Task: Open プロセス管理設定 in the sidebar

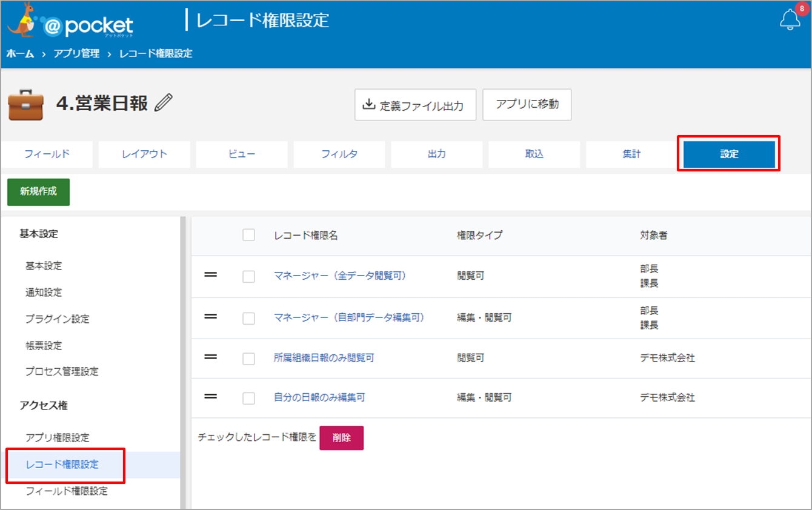Action: point(62,371)
